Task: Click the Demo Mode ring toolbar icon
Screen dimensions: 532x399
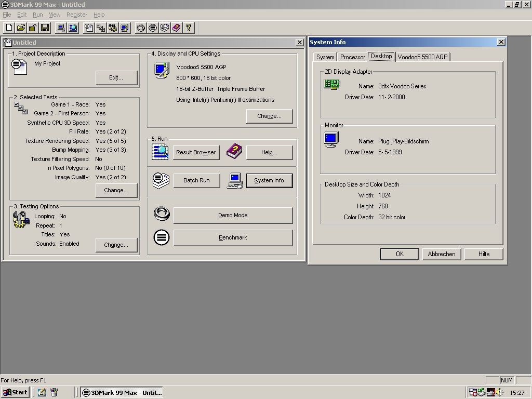Action: (141, 28)
